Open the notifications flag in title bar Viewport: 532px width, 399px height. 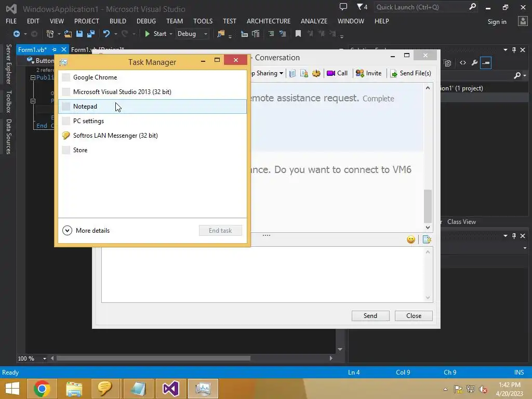[362, 7]
